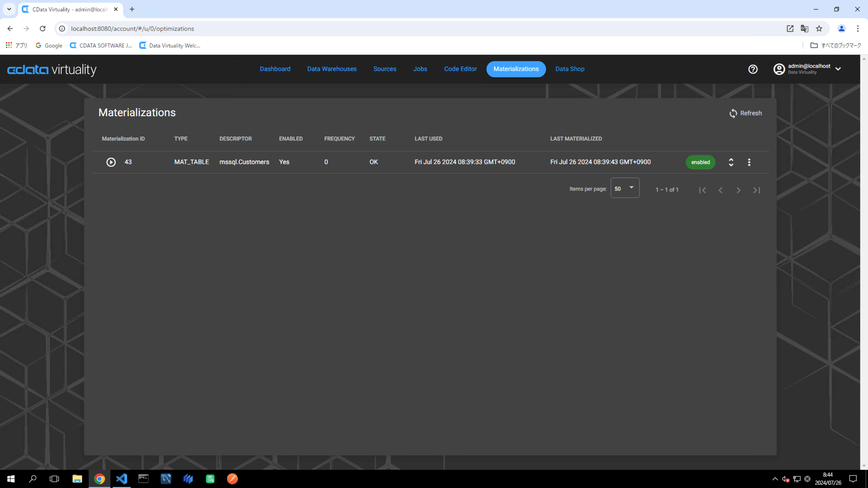The width and height of the screenshot is (868, 488).
Task: Toggle the green enabled status badge
Action: click(x=700, y=162)
